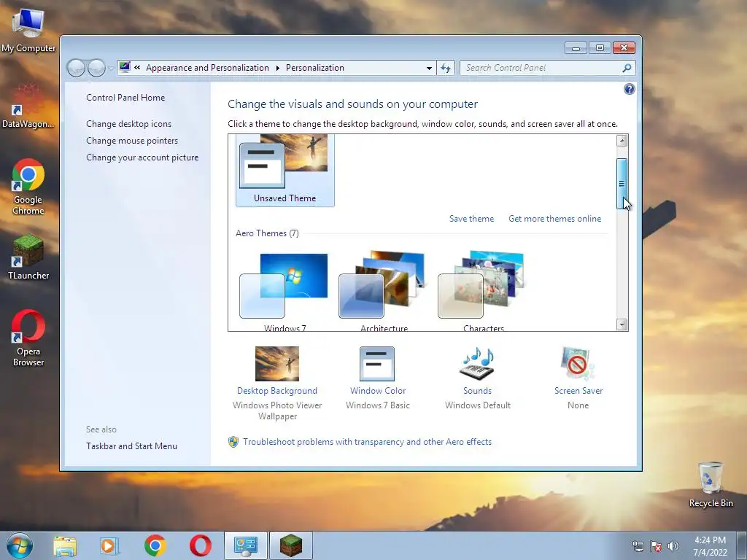Click the Screen Saver label link
The width and height of the screenshot is (747, 560).
point(578,391)
